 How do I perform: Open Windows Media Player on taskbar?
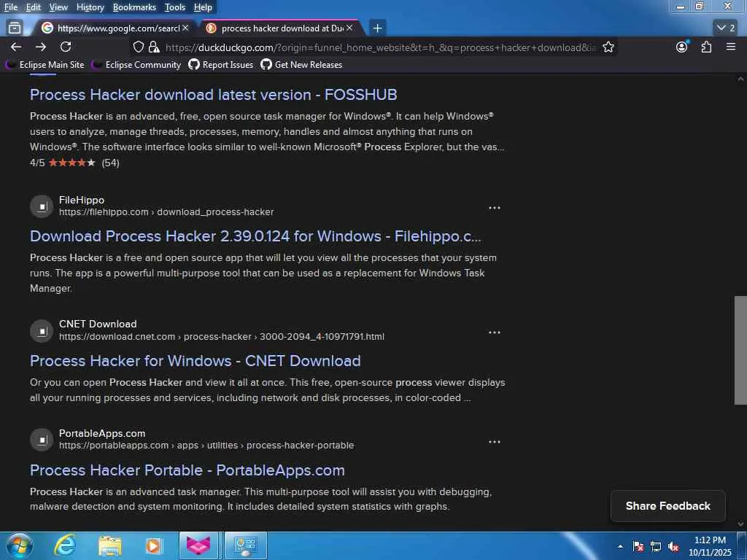[x=153, y=545]
